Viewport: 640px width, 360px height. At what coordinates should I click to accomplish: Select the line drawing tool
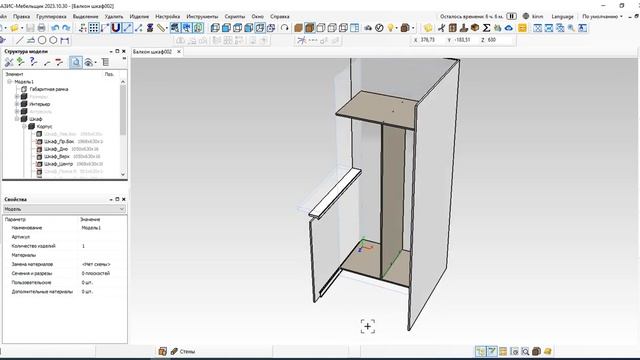tap(19, 40)
